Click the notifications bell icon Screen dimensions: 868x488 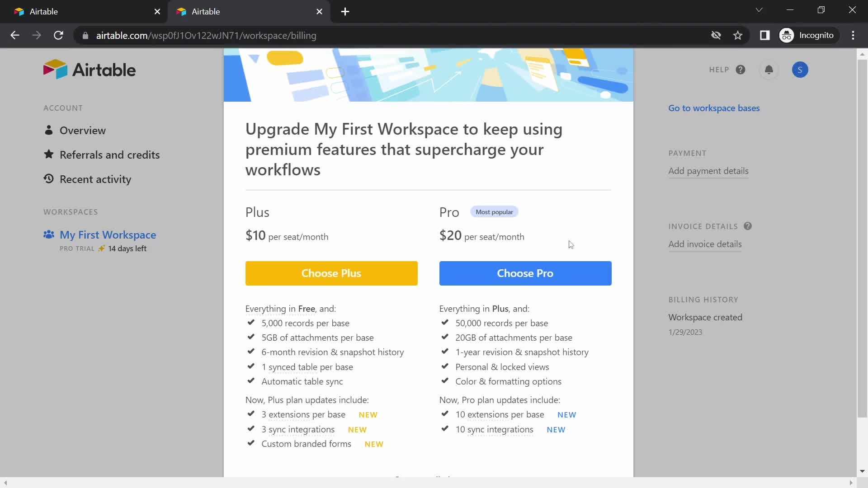769,70
